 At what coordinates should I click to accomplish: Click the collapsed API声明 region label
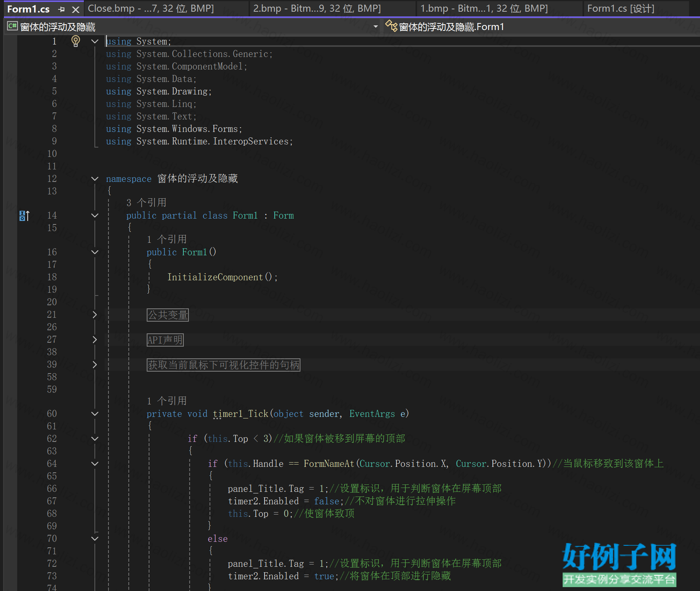coord(165,340)
